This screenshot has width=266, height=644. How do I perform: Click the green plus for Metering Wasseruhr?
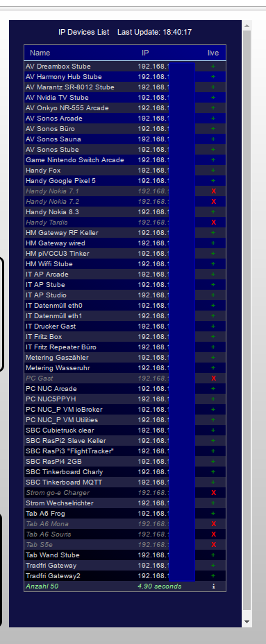pyautogui.click(x=213, y=368)
